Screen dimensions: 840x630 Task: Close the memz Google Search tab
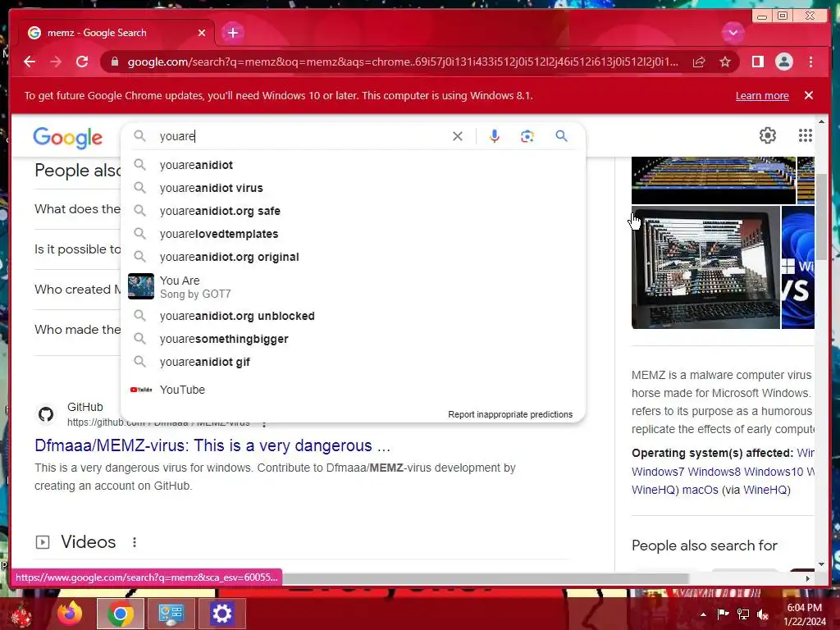coord(202,33)
